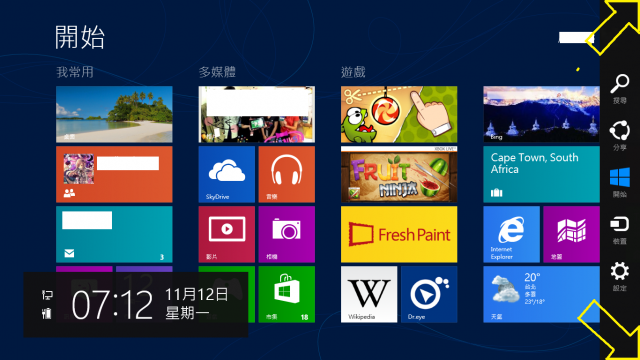This screenshot has width=640, height=360.
Task: Click the 11月12日 date text
Action: tap(196, 294)
